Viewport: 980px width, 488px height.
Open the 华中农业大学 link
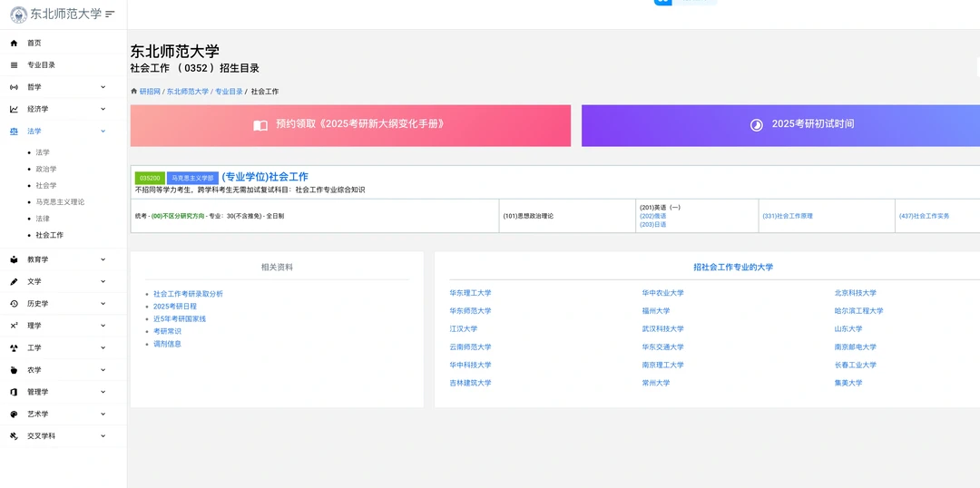[x=662, y=292]
